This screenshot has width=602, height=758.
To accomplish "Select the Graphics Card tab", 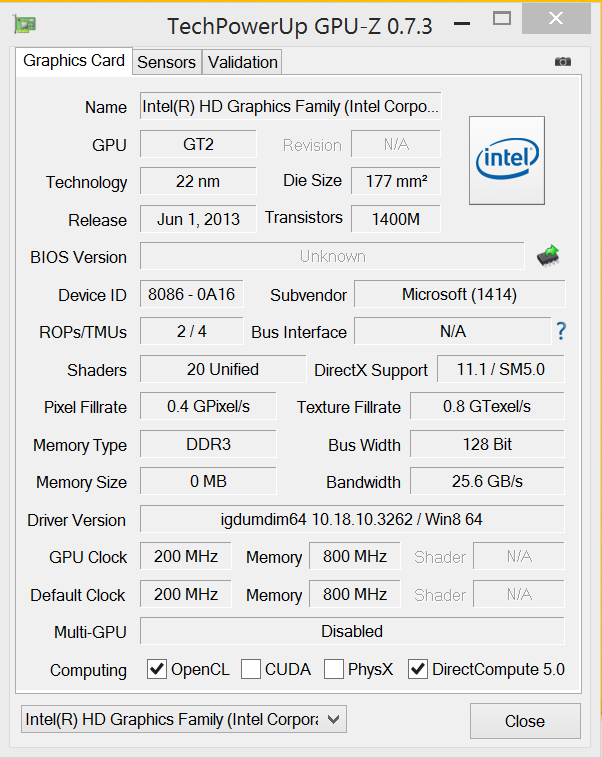I will coord(74,61).
